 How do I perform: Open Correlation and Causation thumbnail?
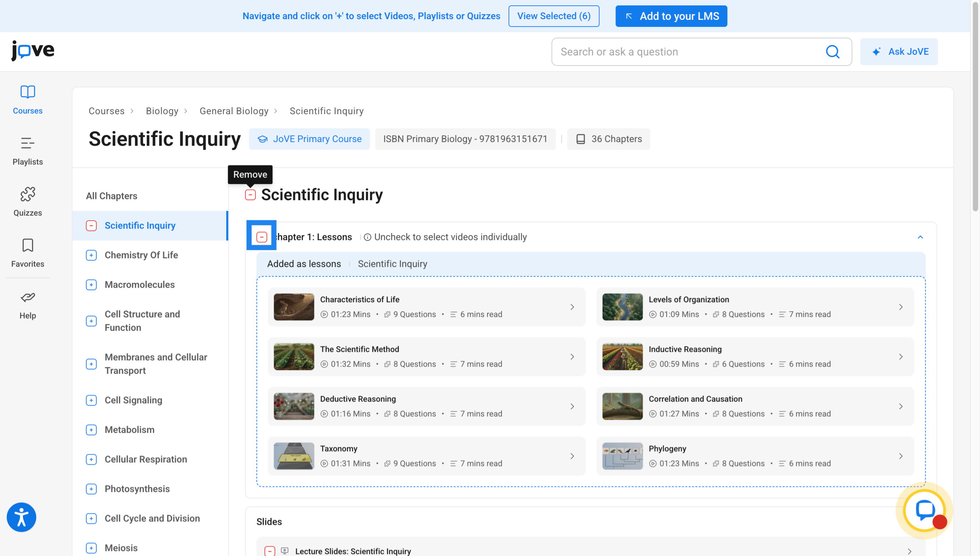click(623, 406)
